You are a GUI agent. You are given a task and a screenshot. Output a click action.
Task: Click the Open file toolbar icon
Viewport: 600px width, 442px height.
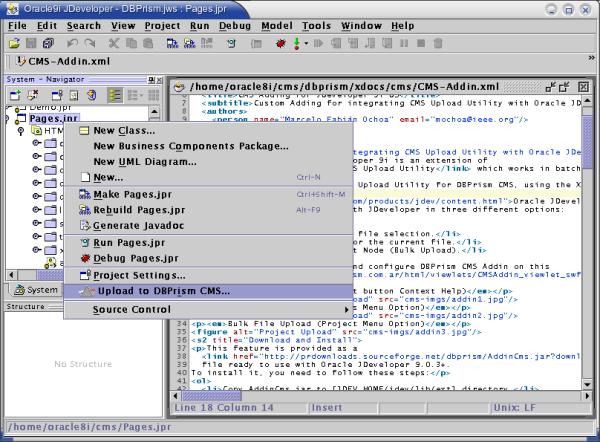point(14,43)
